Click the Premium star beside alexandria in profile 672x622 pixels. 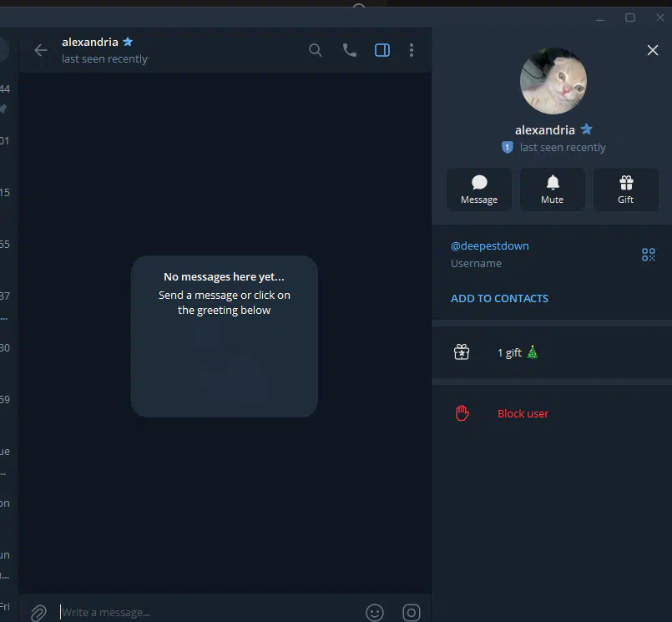586,129
